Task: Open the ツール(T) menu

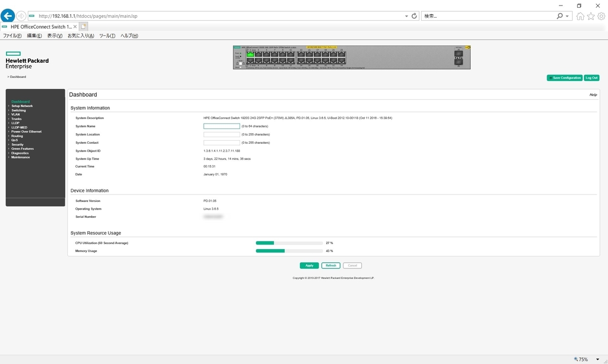Action: pos(107,36)
